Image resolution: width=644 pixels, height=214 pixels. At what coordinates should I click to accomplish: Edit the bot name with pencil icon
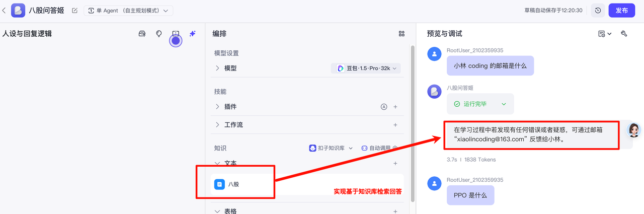point(75,11)
